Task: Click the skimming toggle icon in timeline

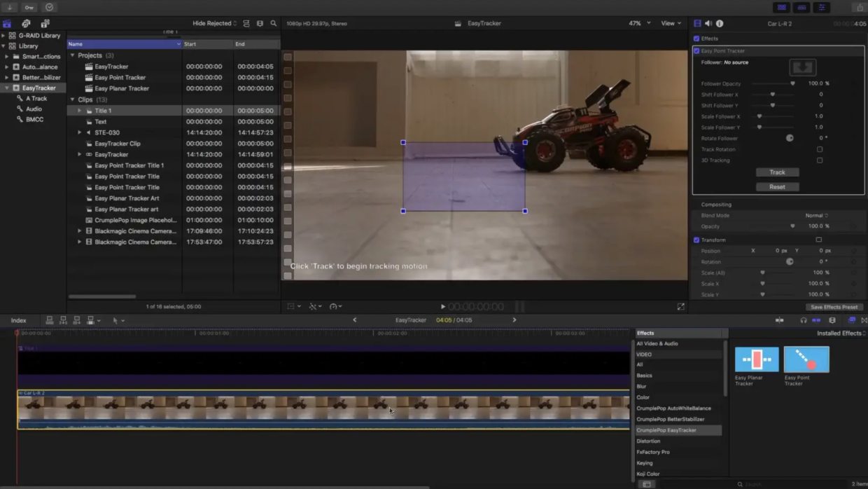Action: 779,320
